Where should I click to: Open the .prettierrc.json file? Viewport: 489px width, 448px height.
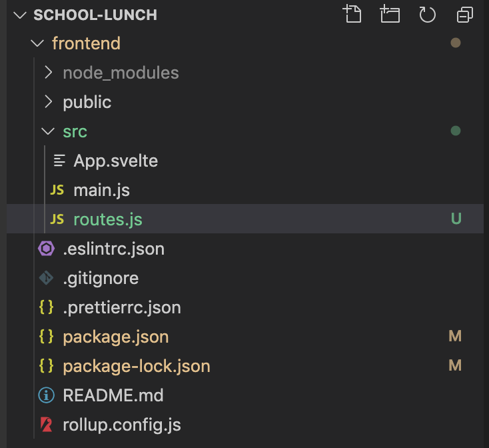(x=121, y=308)
